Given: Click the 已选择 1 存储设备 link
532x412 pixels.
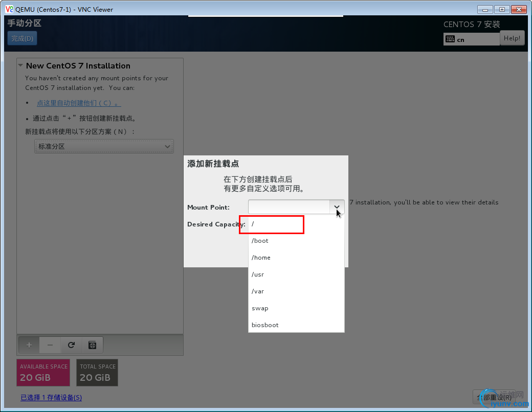Looking at the screenshot, I should click(x=51, y=397).
